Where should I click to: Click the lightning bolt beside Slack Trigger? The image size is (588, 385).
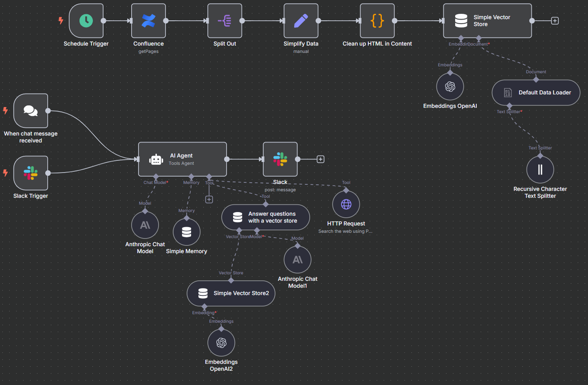point(5,173)
